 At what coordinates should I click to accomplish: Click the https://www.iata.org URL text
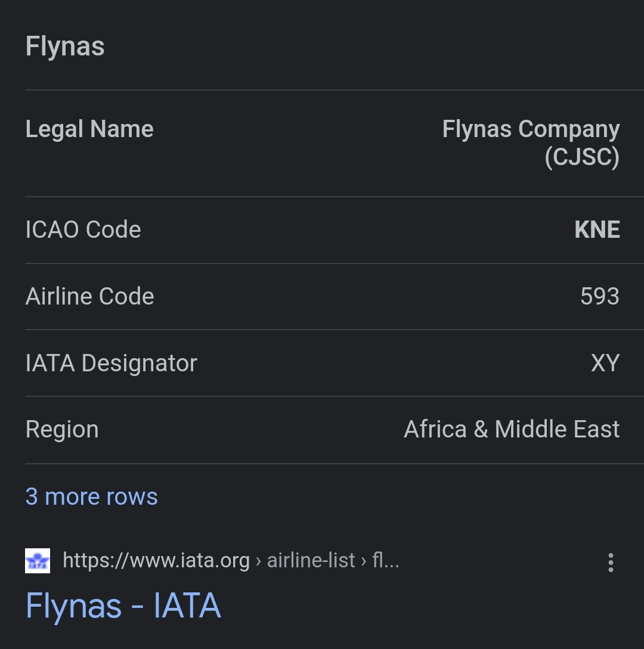[156, 561]
